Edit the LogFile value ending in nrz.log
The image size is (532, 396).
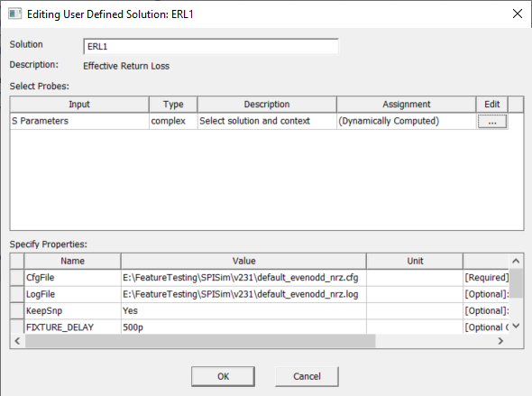[x=243, y=294]
